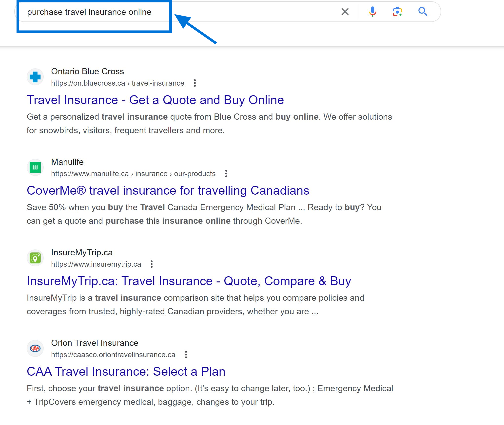Open Google Lens image search

398,12
